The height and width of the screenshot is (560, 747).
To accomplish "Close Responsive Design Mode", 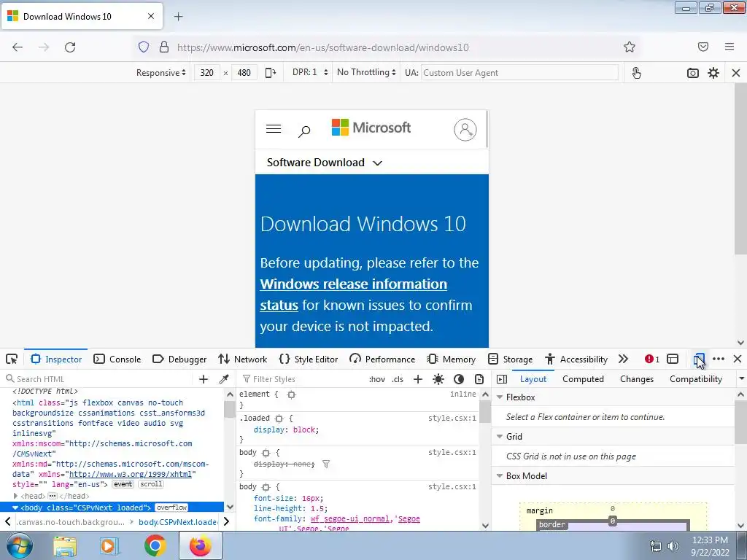I will [x=736, y=73].
